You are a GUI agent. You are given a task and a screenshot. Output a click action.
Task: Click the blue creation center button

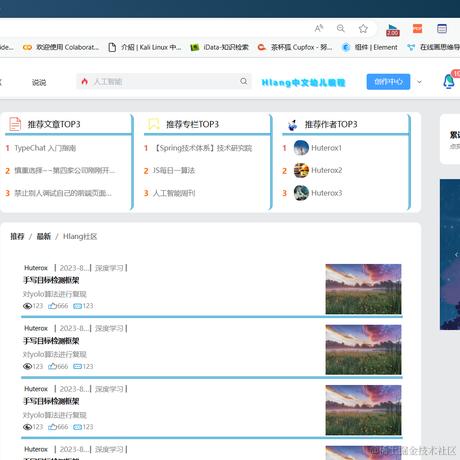tap(388, 82)
